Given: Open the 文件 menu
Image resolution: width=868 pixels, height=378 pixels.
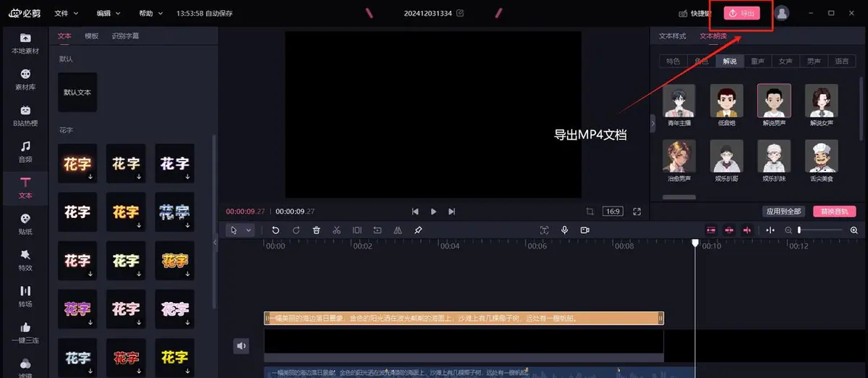Looking at the screenshot, I should tap(67, 13).
